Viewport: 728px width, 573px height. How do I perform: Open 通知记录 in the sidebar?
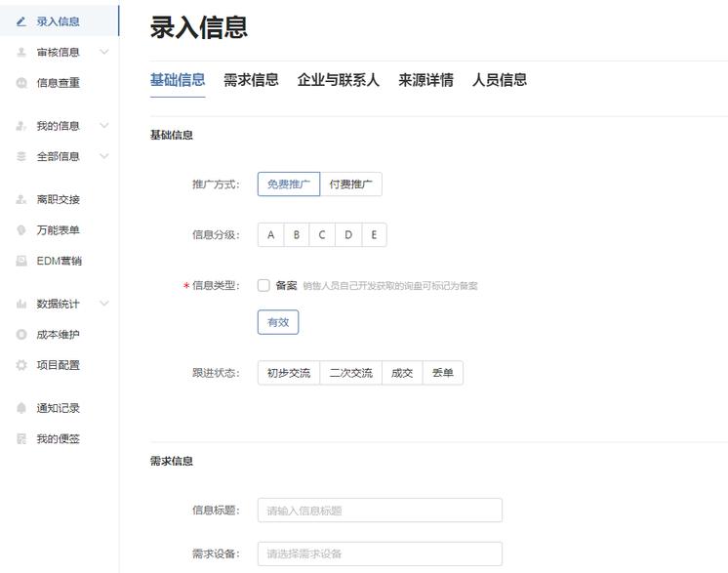tap(60, 408)
